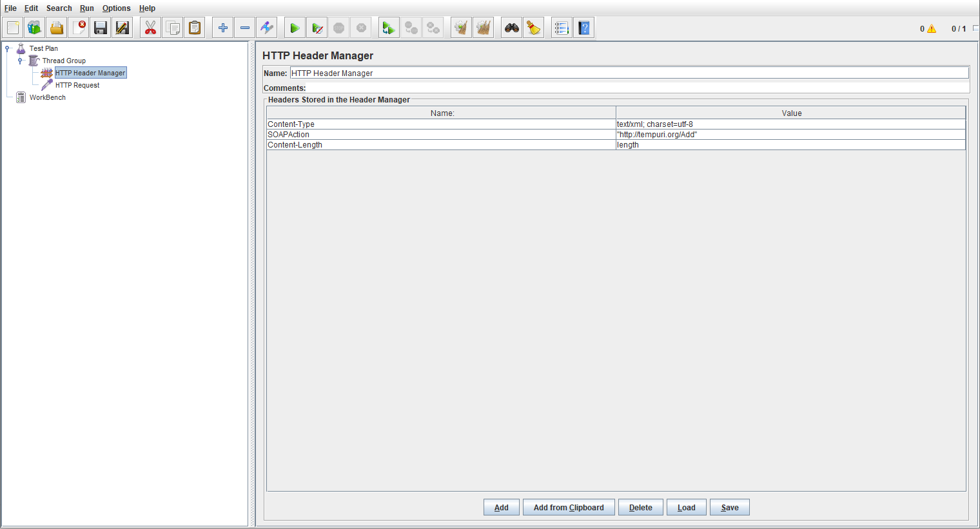Collapse the Test Plan tree node

pyautogui.click(x=8, y=48)
